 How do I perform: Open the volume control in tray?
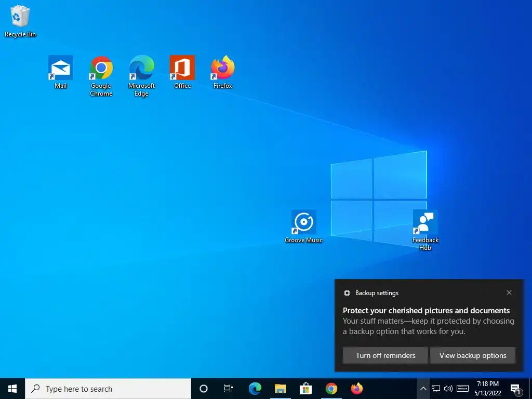pyautogui.click(x=448, y=389)
